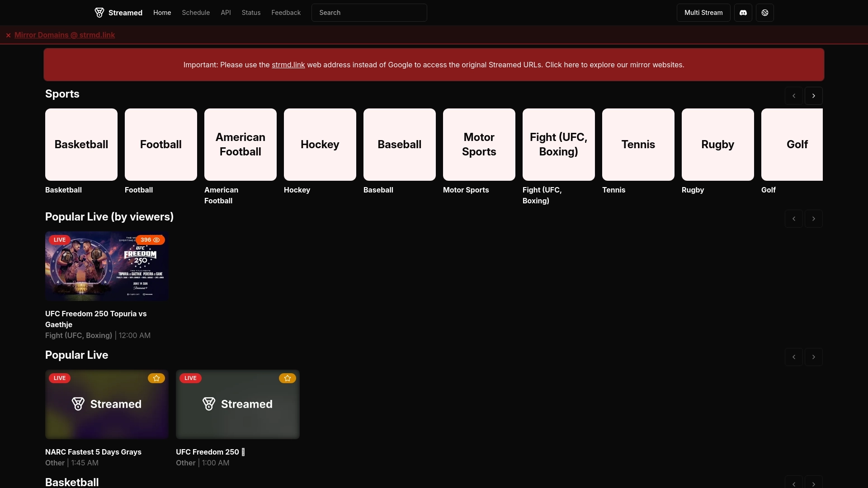
Task: Select the Football sport tile
Action: [x=161, y=145]
